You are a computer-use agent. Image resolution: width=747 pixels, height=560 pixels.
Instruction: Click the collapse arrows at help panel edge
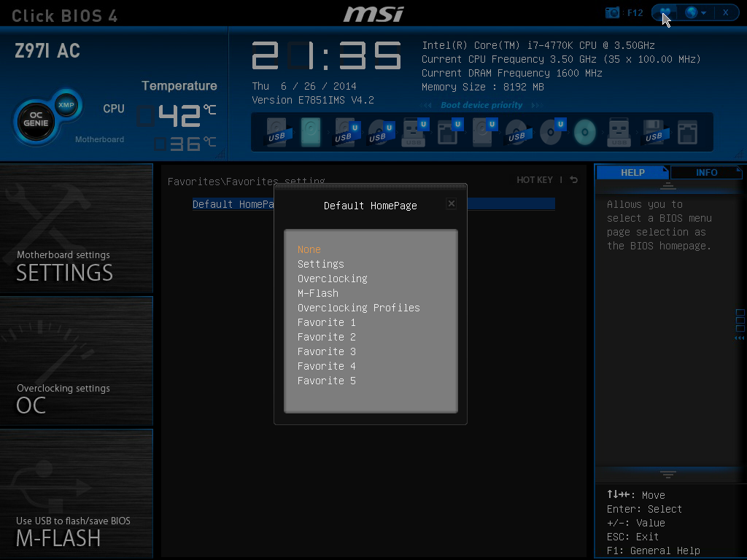740,338
